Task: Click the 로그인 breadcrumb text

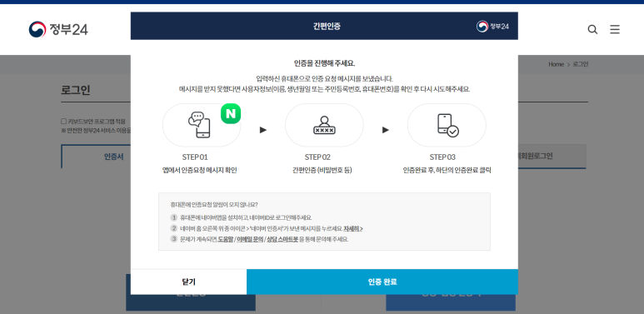Action: [x=581, y=64]
